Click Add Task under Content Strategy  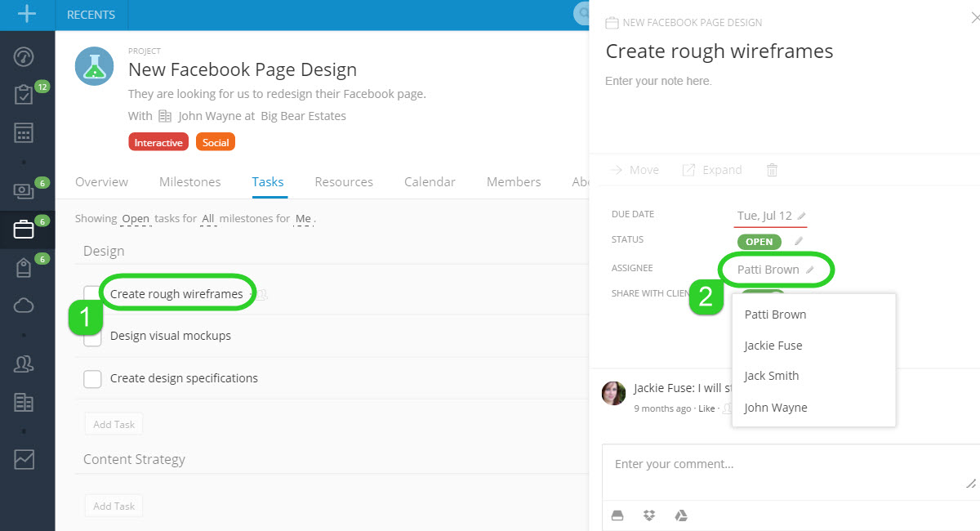pyautogui.click(x=114, y=506)
